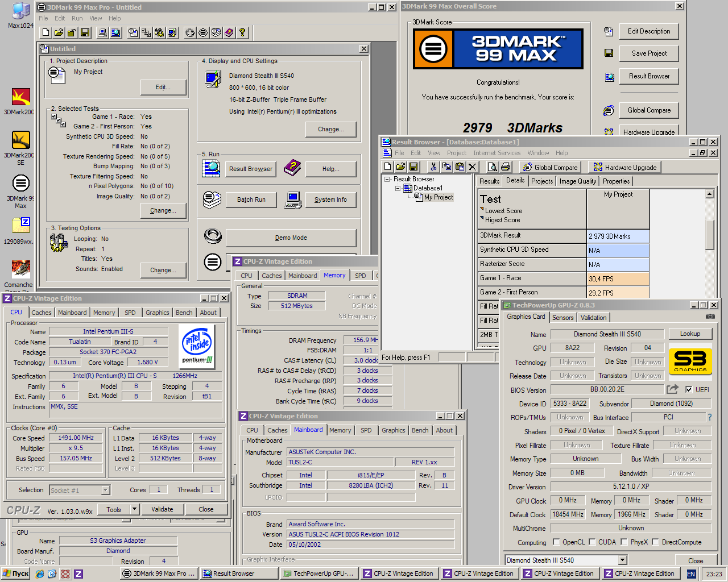Open GPU selection dropdown in GPU-Z

(623, 560)
